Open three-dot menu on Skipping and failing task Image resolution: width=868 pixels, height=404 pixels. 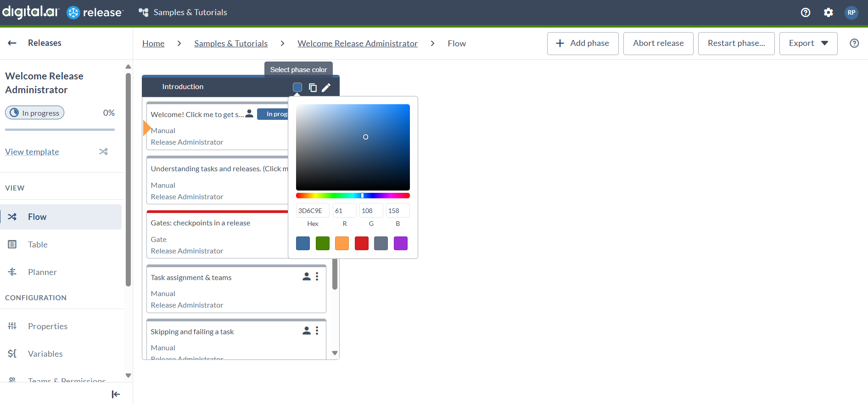click(x=317, y=331)
